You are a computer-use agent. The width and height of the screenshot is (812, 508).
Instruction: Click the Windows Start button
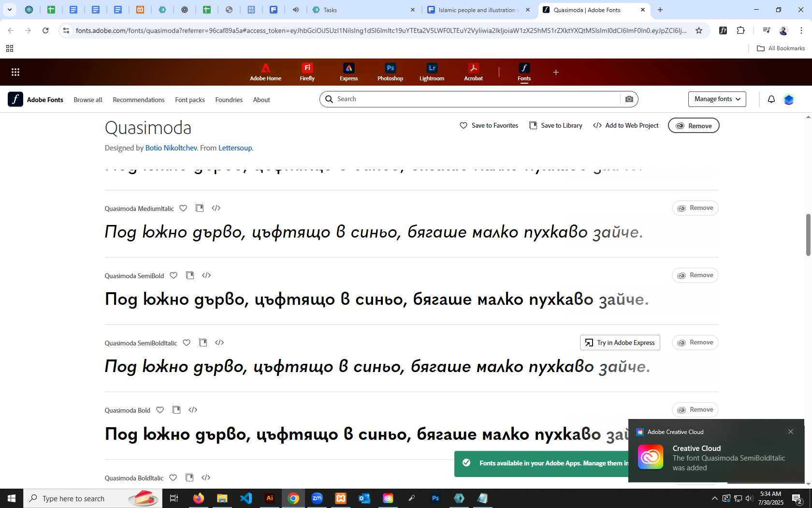(x=12, y=498)
